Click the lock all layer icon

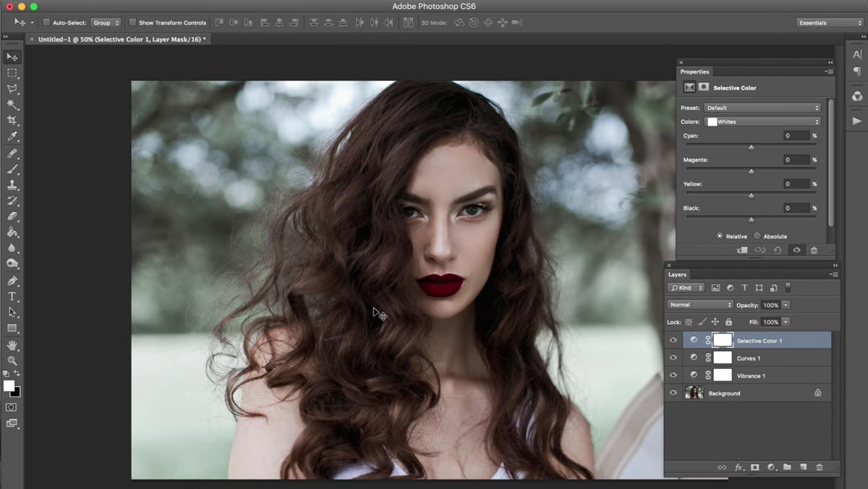728,322
